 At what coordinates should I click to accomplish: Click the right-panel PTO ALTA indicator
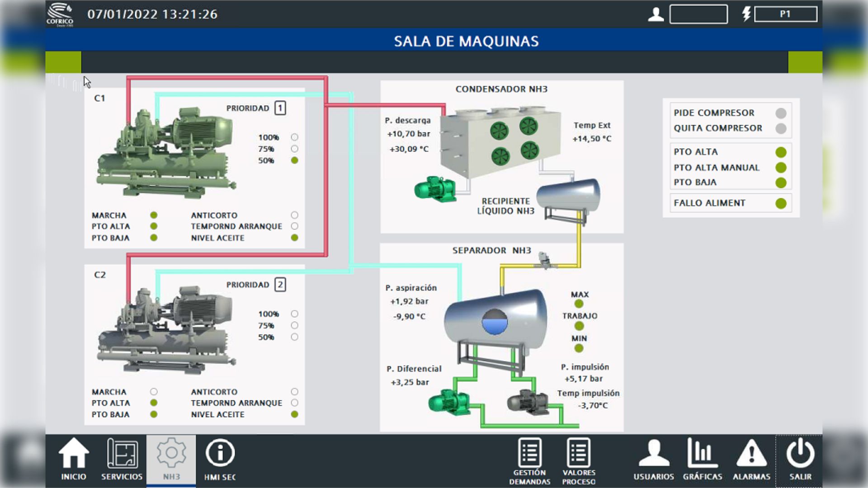781,152
